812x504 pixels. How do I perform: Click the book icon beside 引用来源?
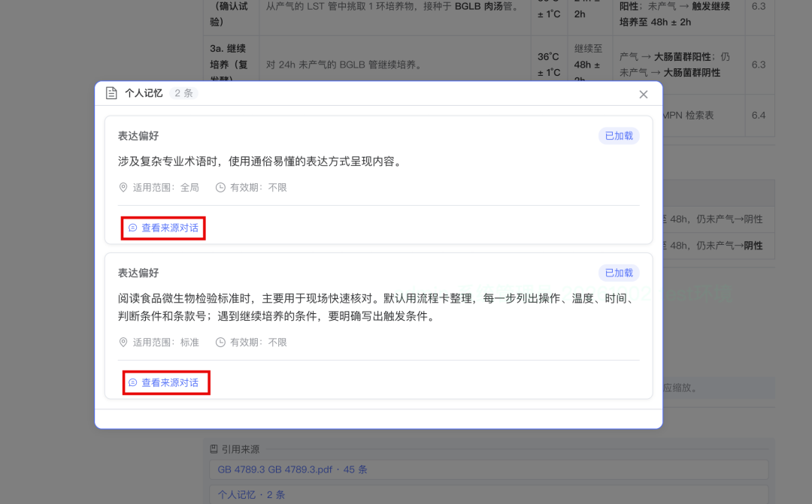214,449
